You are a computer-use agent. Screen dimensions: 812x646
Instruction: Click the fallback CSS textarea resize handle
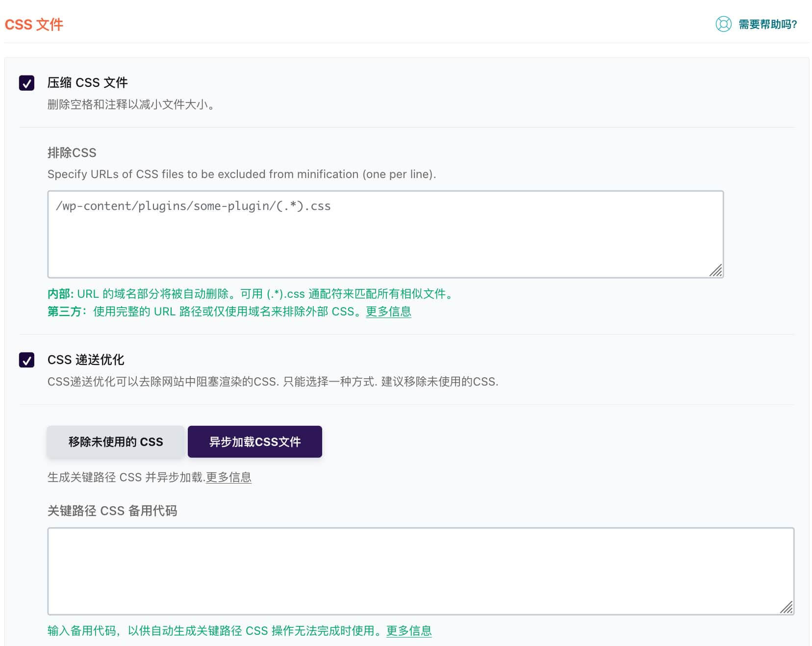787,607
